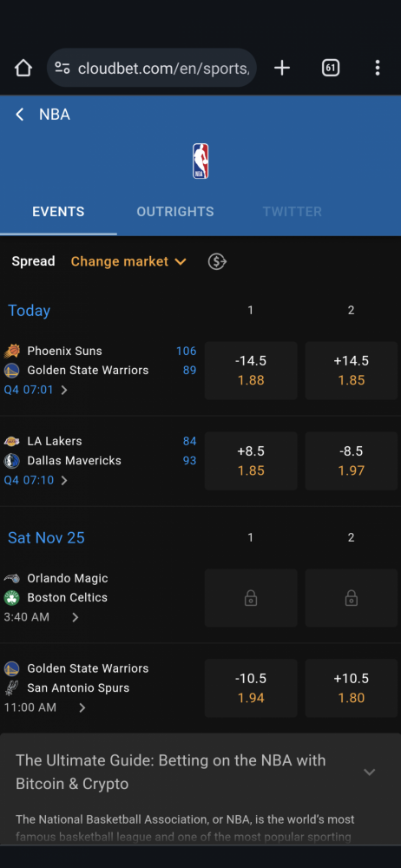This screenshot has width=401, height=868.
Task: Open Suns vs Warriors live match arrow
Action: pos(64,390)
